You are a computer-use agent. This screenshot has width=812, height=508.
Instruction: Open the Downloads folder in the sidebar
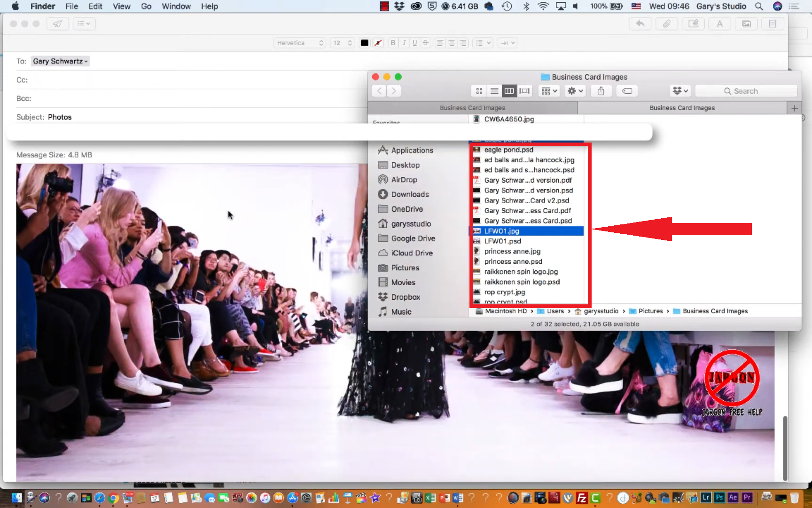[x=409, y=194]
